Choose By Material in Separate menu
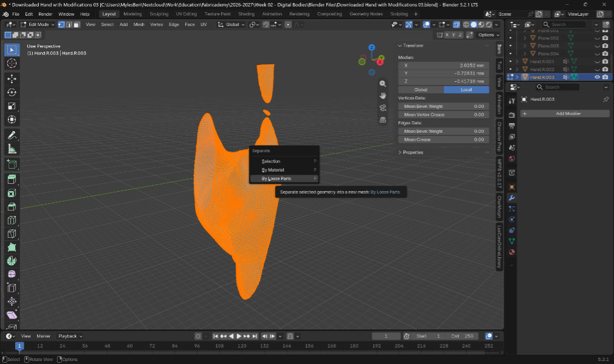Viewport: 614px width, 364px height. click(284, 170)
